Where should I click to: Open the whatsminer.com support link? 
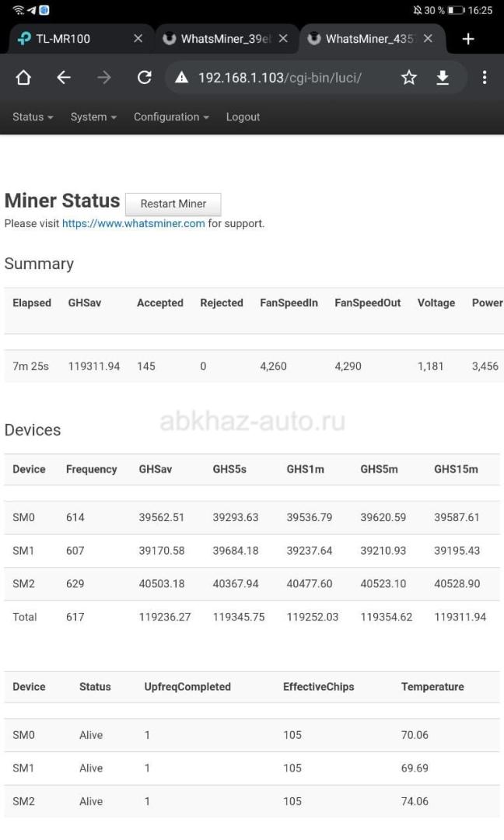[x=133, y=223]
